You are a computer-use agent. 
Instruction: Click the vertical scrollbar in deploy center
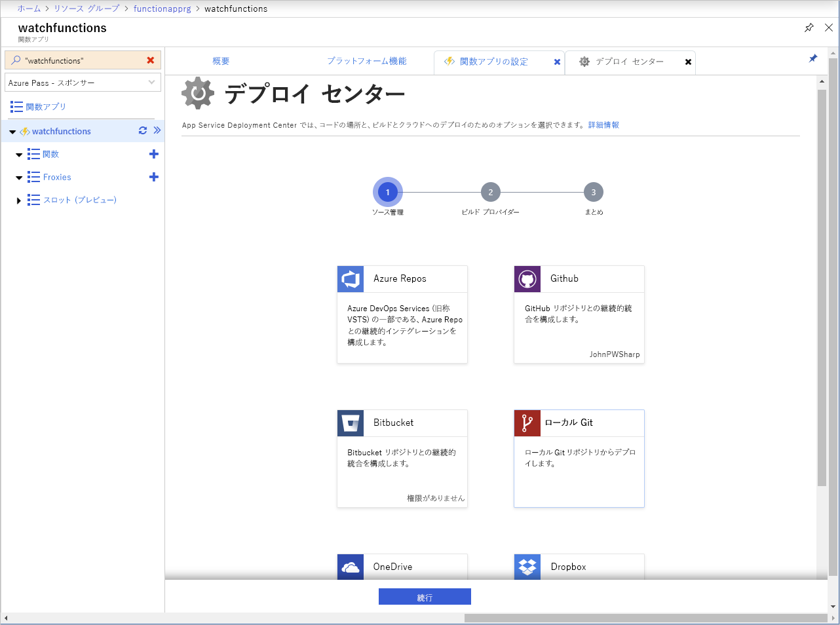coord(822,288)
